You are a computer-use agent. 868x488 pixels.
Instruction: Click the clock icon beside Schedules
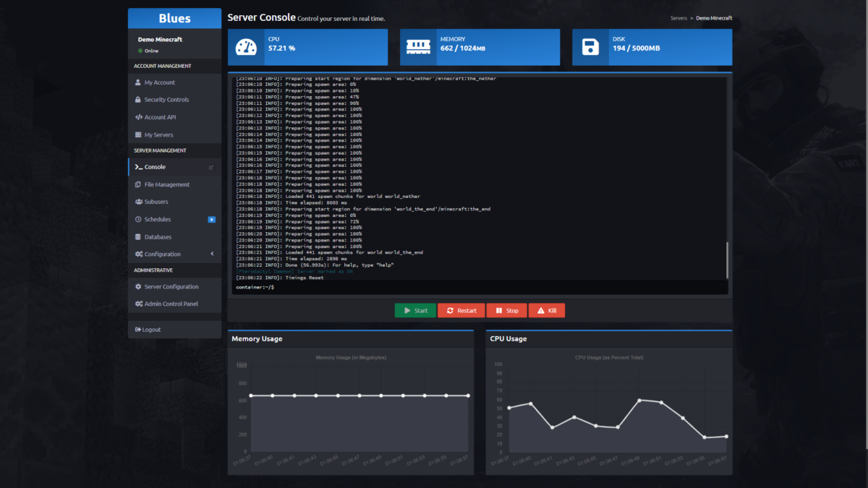pos(138,219)
